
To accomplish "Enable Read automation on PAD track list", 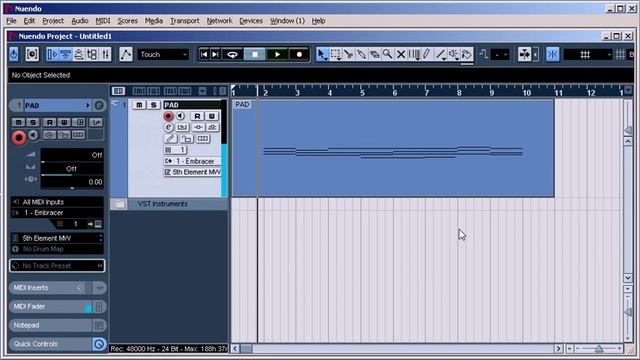I will 197,116.
